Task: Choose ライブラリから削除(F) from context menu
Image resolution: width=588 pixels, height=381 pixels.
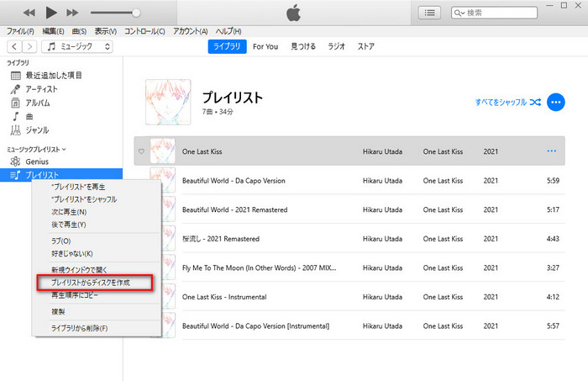Action: tap(80, 328)
